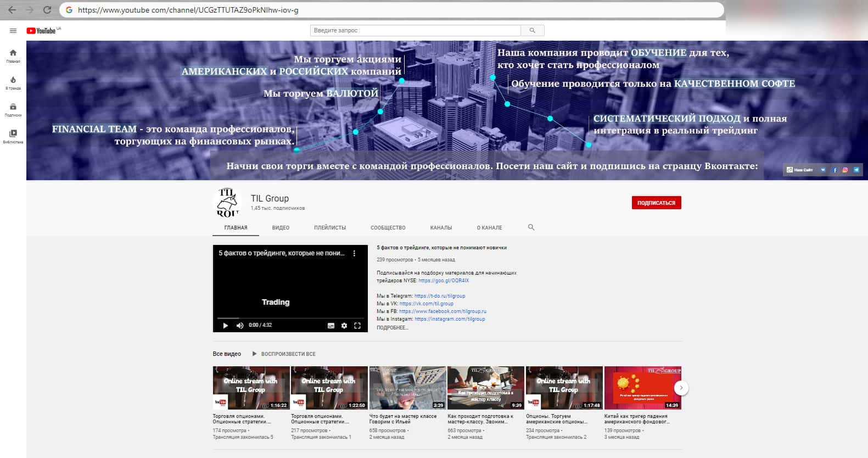Open the 1:22:50 online stream thumbnail

coord(329,388)
